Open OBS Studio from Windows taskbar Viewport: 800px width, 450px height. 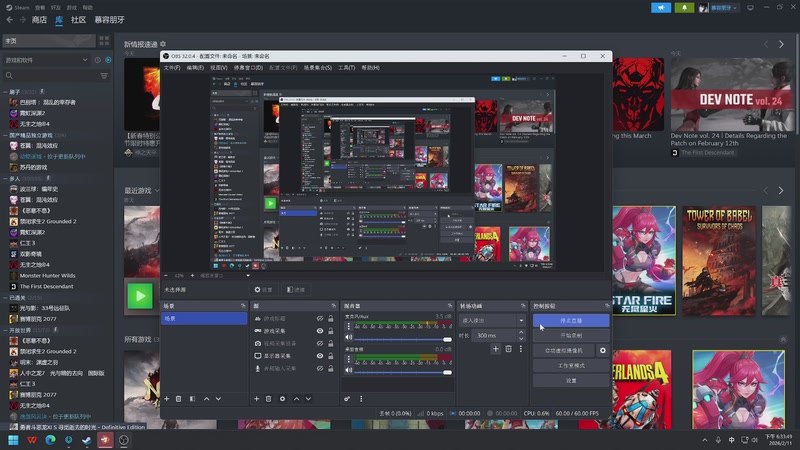(123, 440)
